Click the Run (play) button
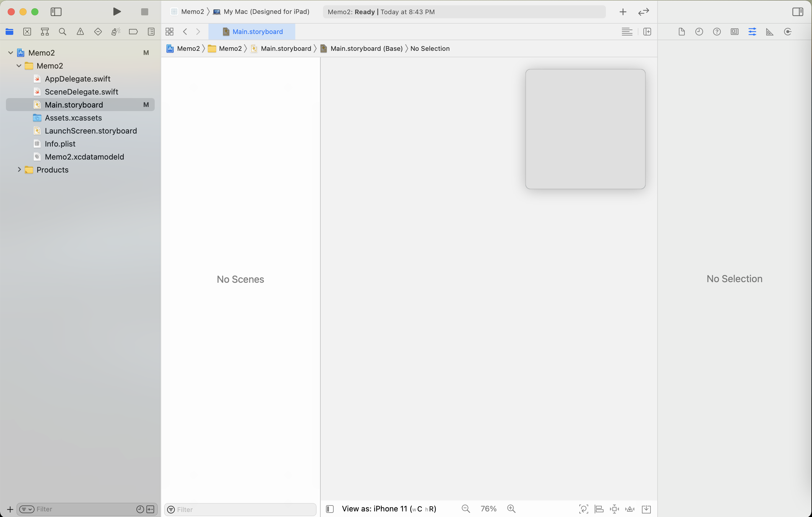This screenshot has width=812, height=517. point(117,12)
